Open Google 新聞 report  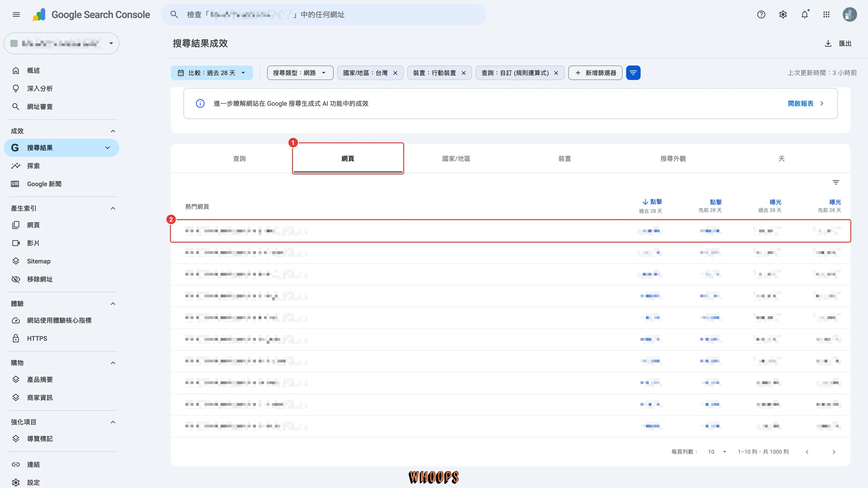(62, 184)
